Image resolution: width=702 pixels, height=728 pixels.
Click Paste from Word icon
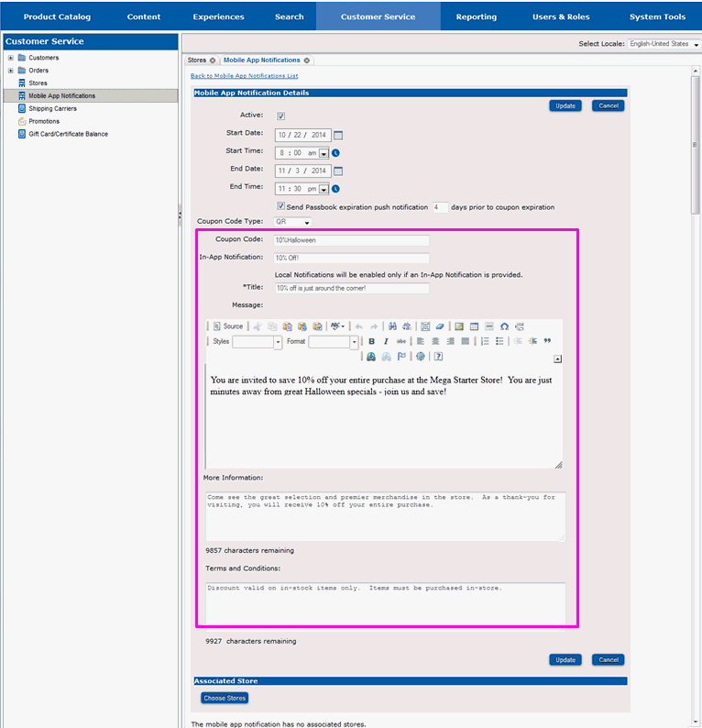click(317, 326)
